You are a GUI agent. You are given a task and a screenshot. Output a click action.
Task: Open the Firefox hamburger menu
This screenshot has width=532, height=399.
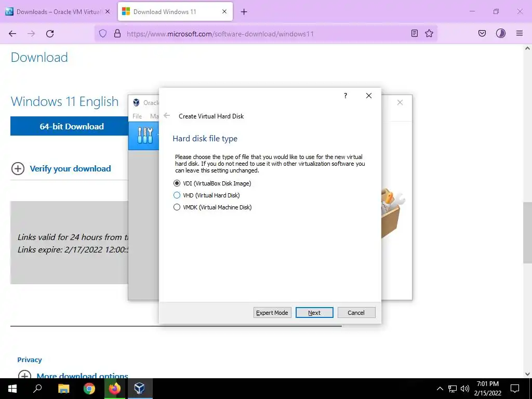pos(520,33)
